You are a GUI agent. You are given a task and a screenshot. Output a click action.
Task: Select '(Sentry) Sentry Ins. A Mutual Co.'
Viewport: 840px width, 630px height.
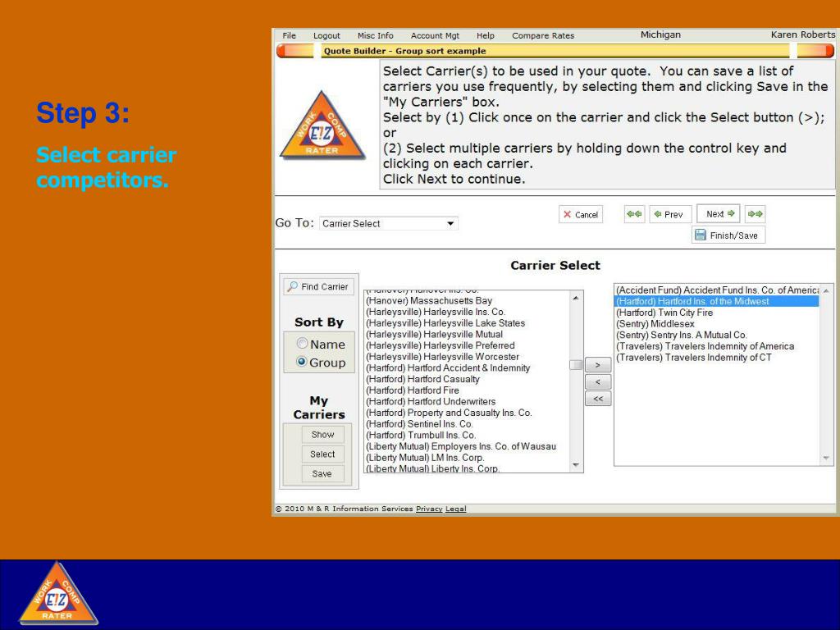tap(717, 335)
